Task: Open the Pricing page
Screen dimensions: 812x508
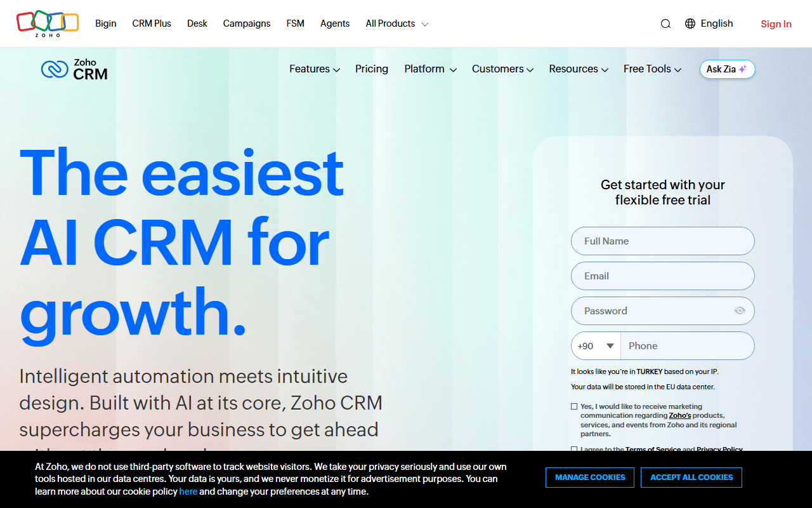Action: pyautogui.click(x=372, y=69)
